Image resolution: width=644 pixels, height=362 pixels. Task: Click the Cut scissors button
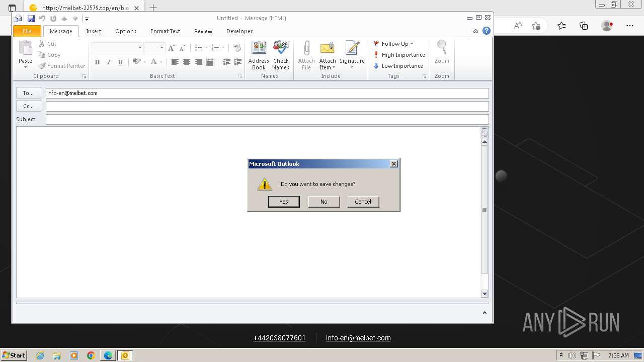click(48, 44)
